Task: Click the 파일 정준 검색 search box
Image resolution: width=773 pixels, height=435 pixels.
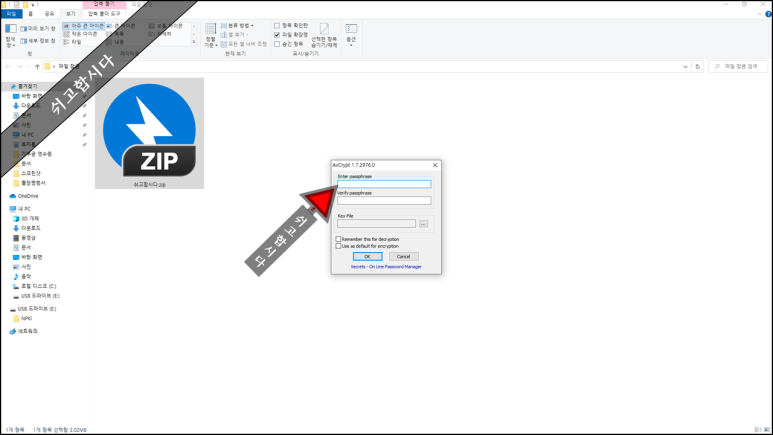Action: coord(738,66)
